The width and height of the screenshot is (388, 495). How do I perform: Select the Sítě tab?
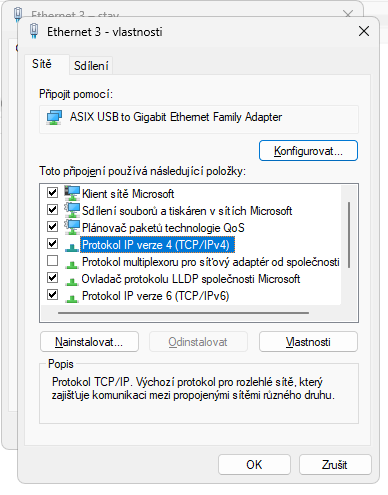tap(42, 64)
